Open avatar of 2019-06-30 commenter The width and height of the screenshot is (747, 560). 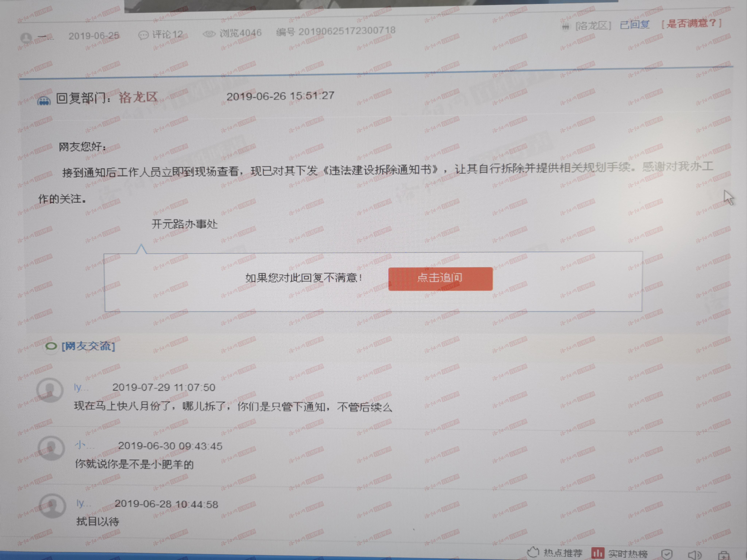click(51, 448)
